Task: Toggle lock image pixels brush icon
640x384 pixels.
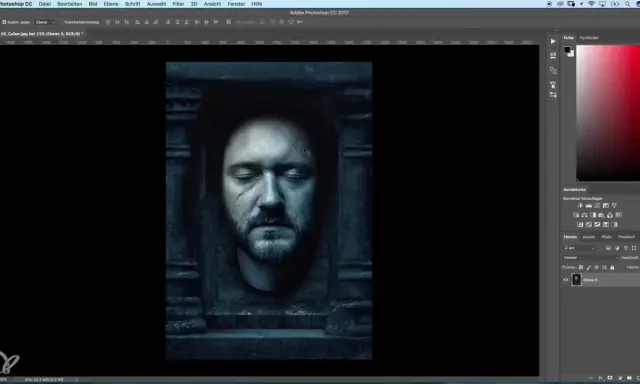Action: click(589, 268)
